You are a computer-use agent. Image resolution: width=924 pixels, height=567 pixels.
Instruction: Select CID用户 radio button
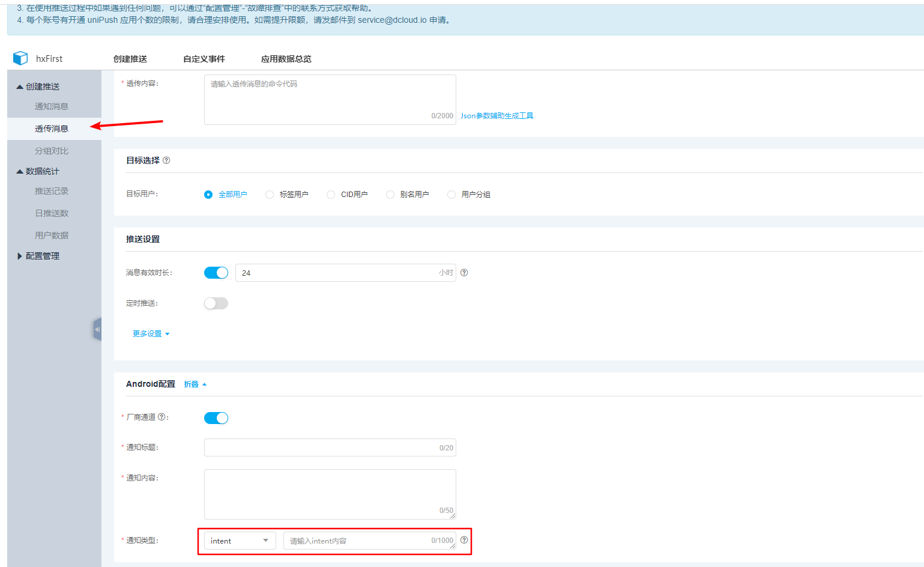[x=331, y=195]
